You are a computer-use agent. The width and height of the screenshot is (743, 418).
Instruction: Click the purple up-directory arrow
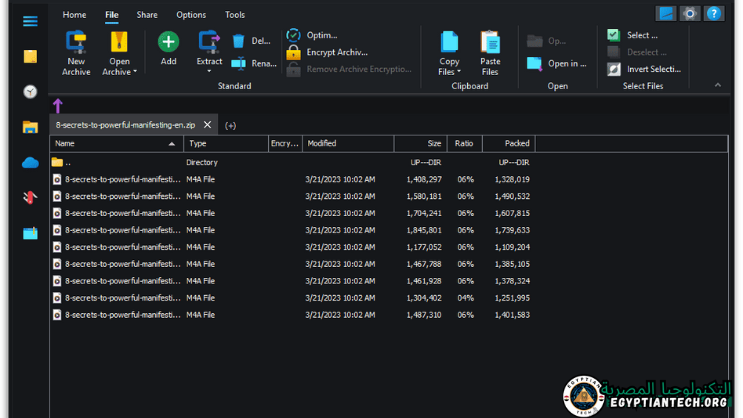(57, 106)
